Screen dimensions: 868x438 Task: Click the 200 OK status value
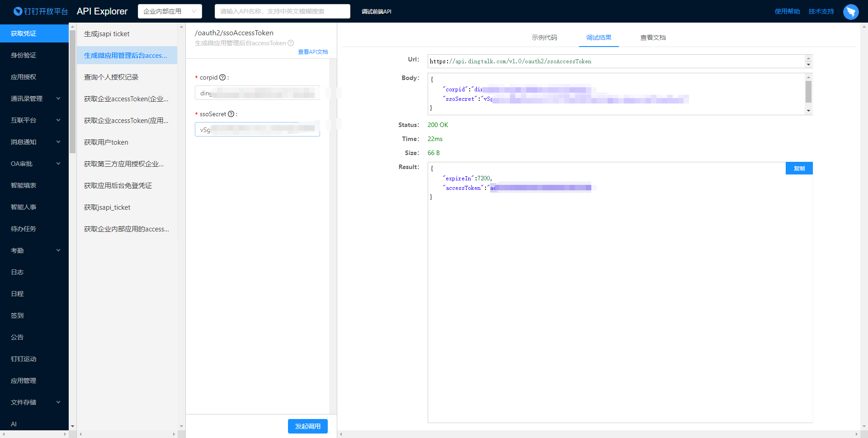pyautogui.click(x=438, y=125)
